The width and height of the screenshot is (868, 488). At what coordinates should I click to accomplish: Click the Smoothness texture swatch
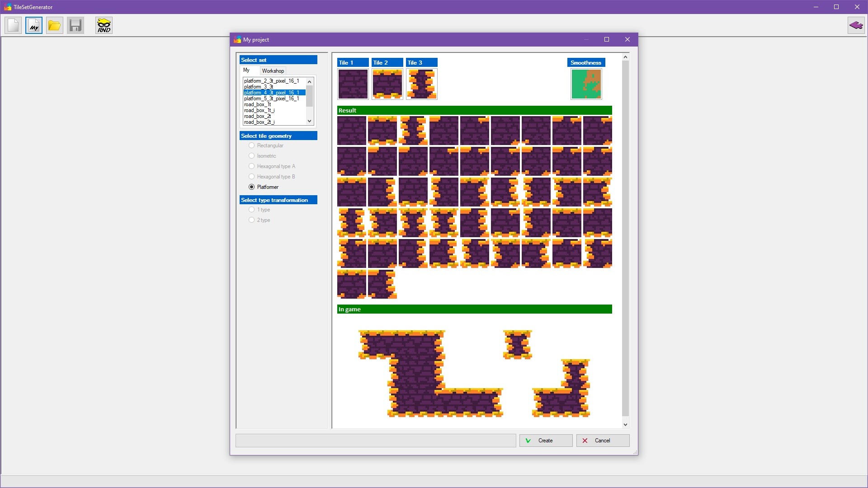pos(586,84)
